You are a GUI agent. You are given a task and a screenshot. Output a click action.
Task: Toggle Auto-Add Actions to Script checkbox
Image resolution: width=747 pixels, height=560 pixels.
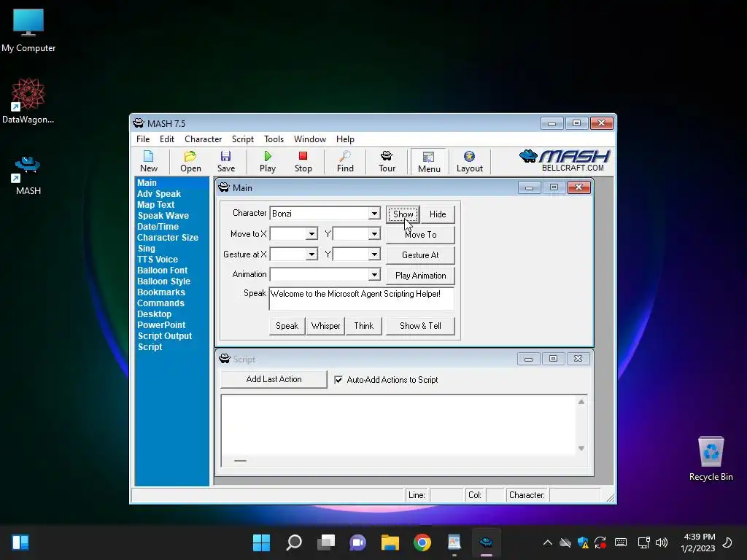(x=338, y=379)
